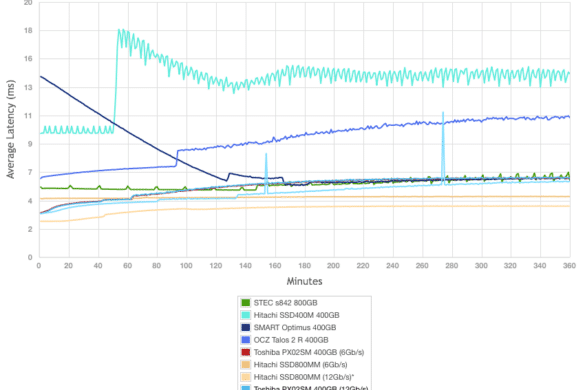Click the '80' tick on the Minutes axis

[157, 266]
